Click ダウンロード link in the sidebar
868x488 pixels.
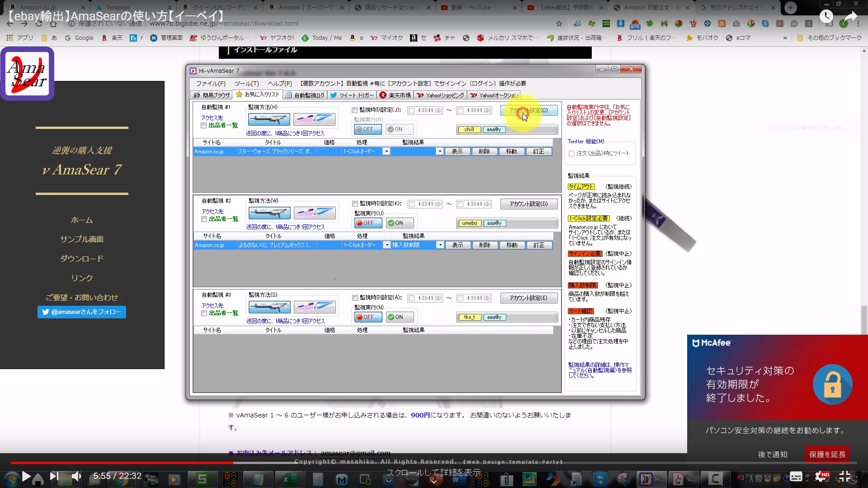click(82, 259)
